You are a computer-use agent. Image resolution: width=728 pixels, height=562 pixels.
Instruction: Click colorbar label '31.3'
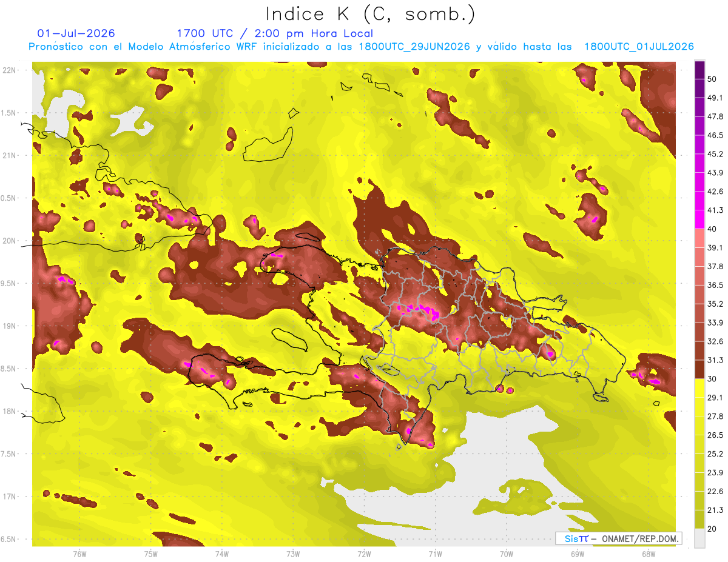pyautogui.click(x=715, y=360)
